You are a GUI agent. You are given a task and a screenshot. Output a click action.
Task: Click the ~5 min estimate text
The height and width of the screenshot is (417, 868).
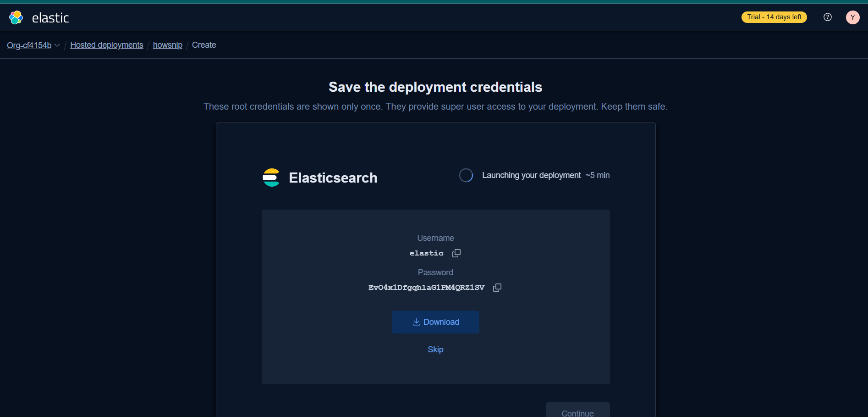coord(598,175)
